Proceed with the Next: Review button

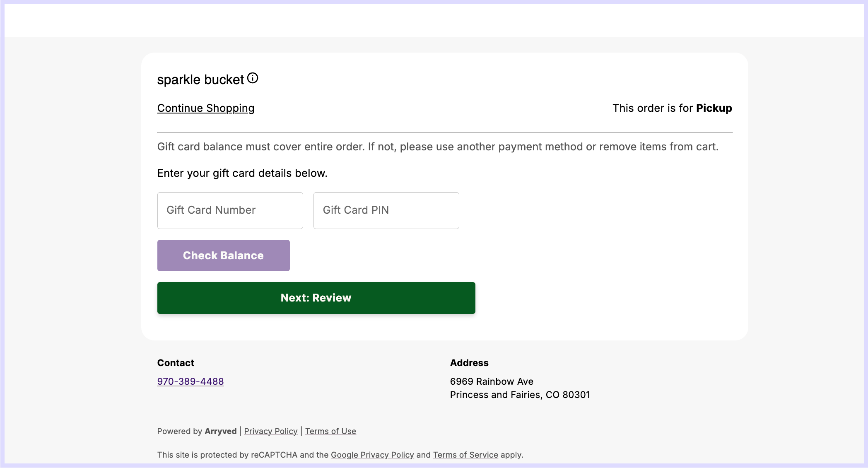coord(316,298)
